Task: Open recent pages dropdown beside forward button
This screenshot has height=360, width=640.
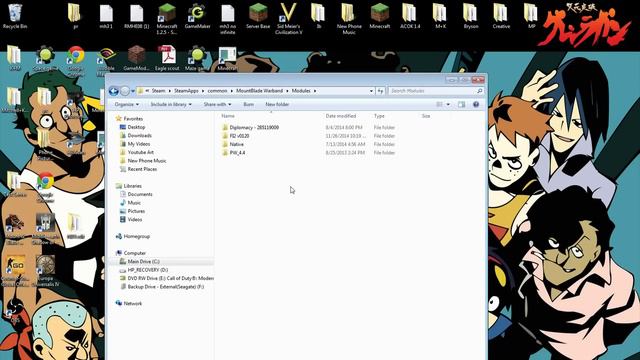Action: (133, 91)
